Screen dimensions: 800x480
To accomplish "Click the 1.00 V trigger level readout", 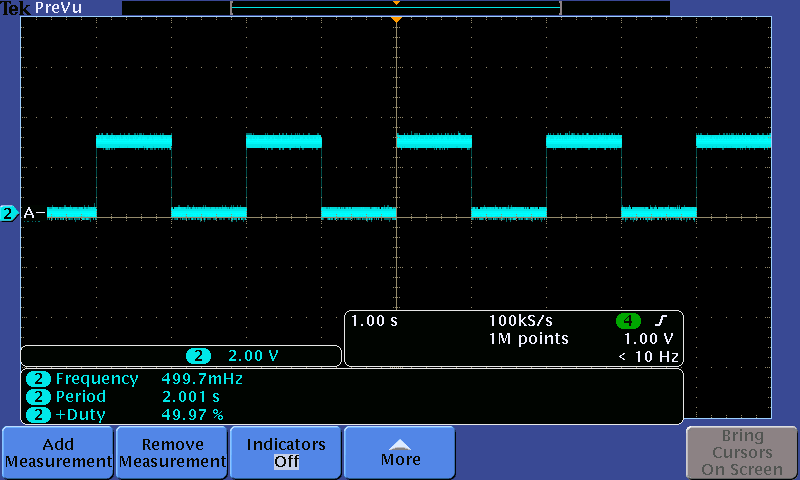I will 649,339.
